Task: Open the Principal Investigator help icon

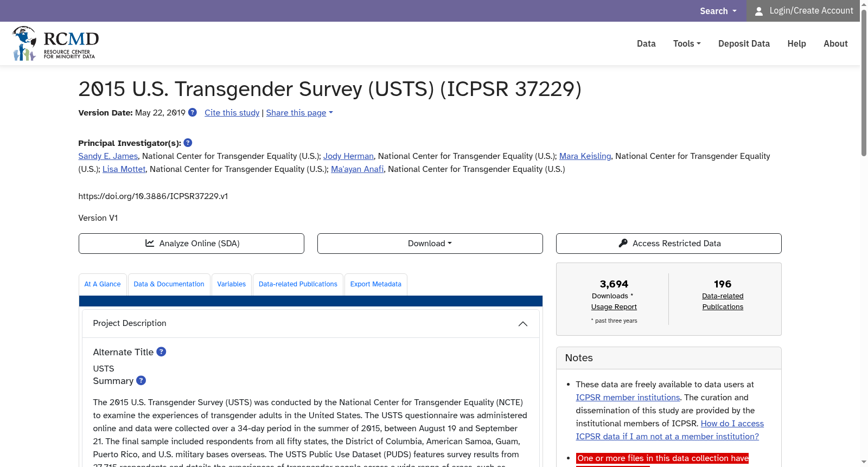Action: pyautogui.click(x=188, y=143)
